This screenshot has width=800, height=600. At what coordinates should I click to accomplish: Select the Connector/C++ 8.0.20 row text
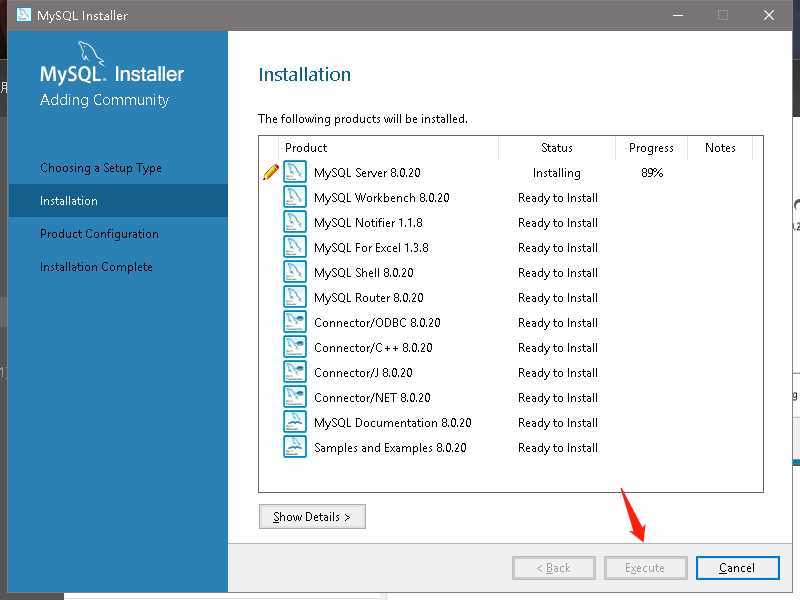(373, 348)
